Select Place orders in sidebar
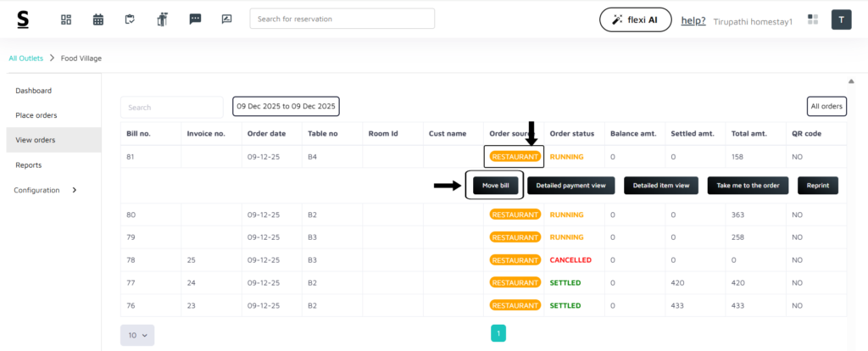This screenshot has width=868, height=351. [x=36, y=115]
